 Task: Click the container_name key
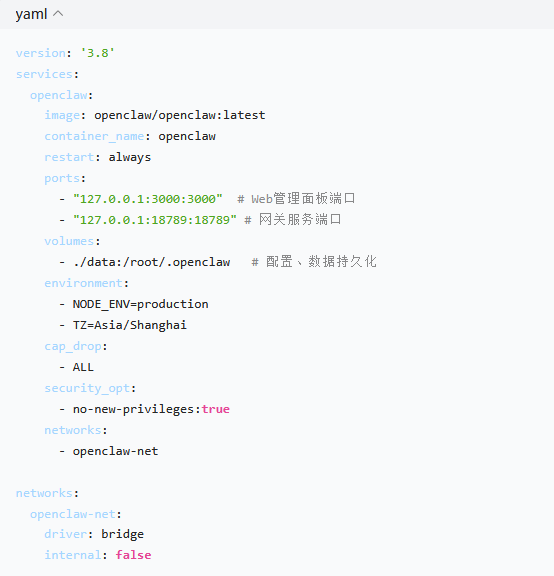94,136
